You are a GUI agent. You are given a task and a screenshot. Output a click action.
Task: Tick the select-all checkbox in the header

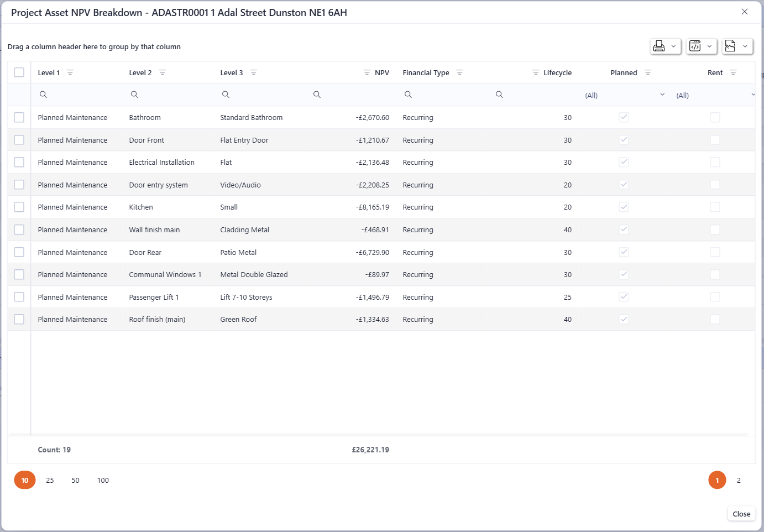(x=19, y=72)
